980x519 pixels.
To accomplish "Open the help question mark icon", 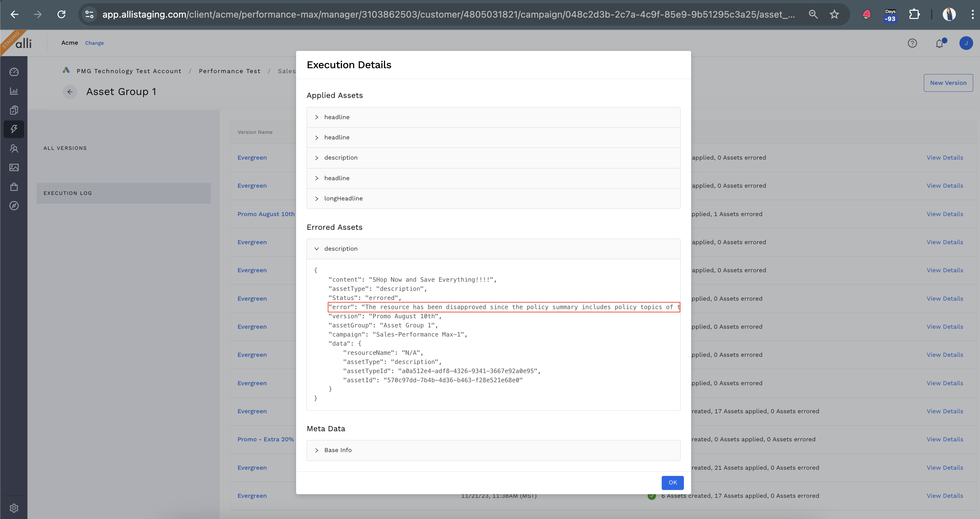I will (912, 43).
